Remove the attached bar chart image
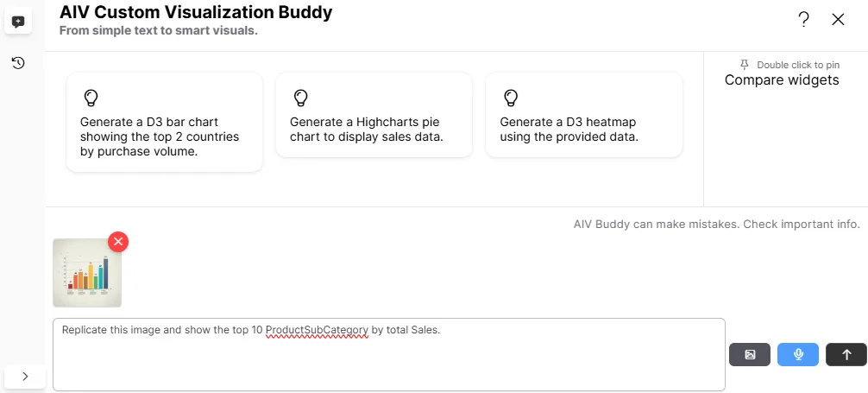 [118, 242]
